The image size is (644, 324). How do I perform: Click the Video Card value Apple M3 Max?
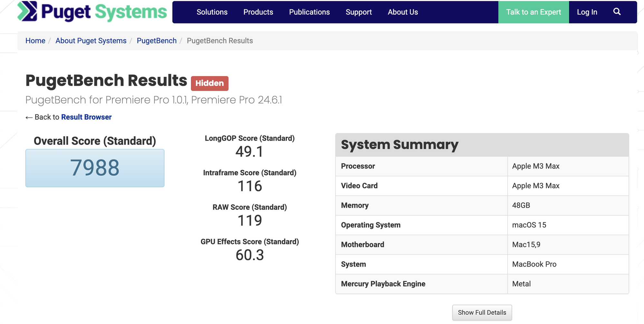click(536, 186)
